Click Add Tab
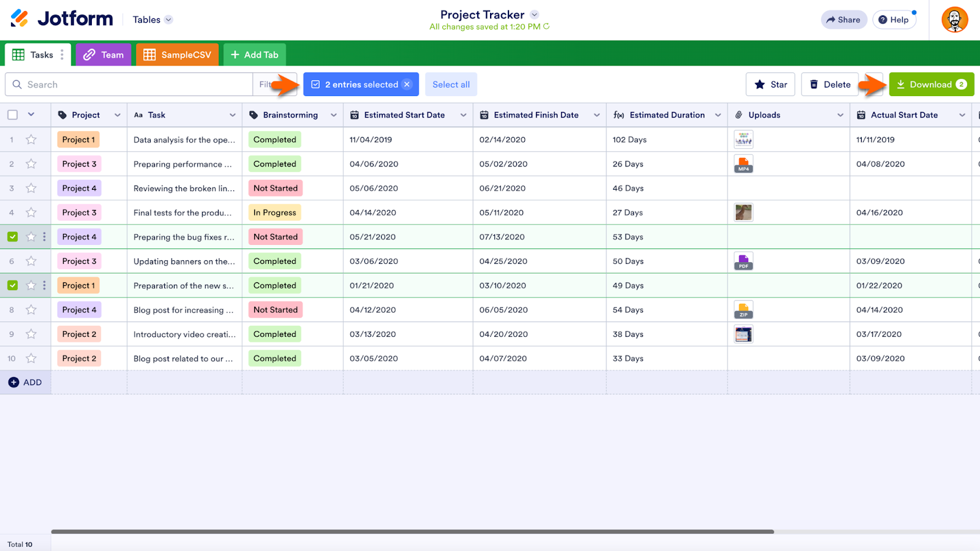Screen dimensions: 980x551 point(254,54)
